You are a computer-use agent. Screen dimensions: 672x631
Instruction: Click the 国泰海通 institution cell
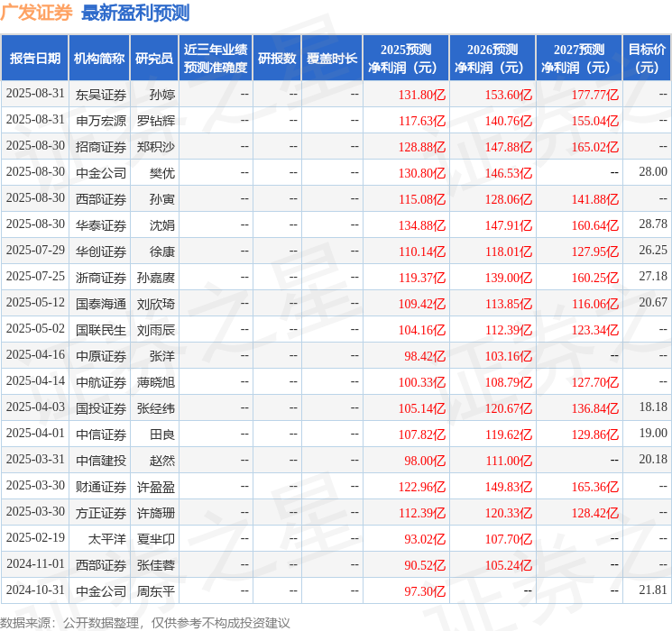[x=101, y=304]
